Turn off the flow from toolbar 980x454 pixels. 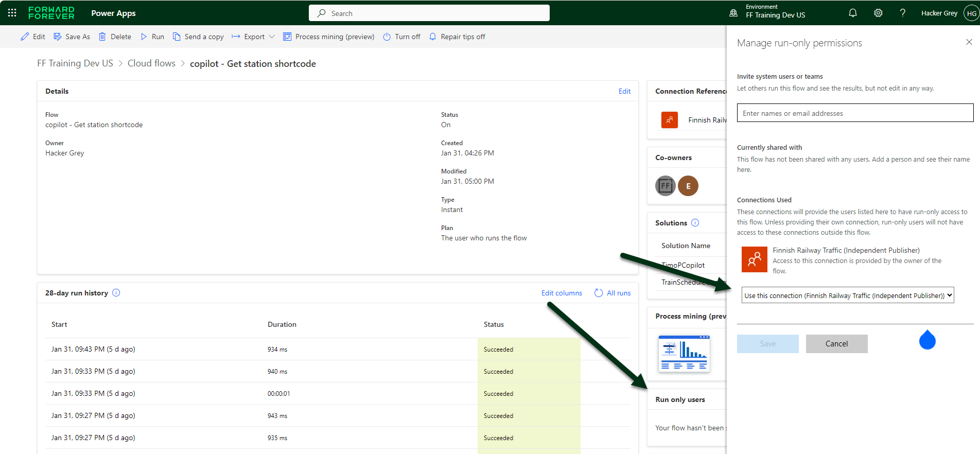[x=401, y=37]
